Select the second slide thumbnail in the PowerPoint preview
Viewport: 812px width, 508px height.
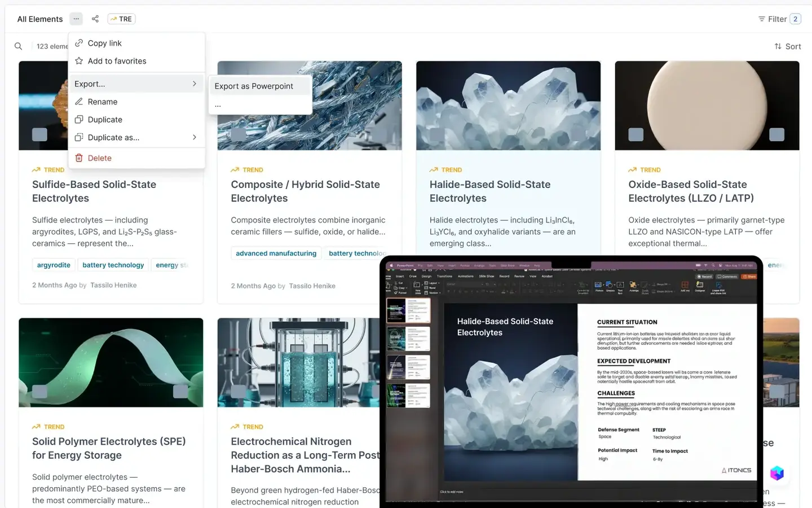(408, 339)
